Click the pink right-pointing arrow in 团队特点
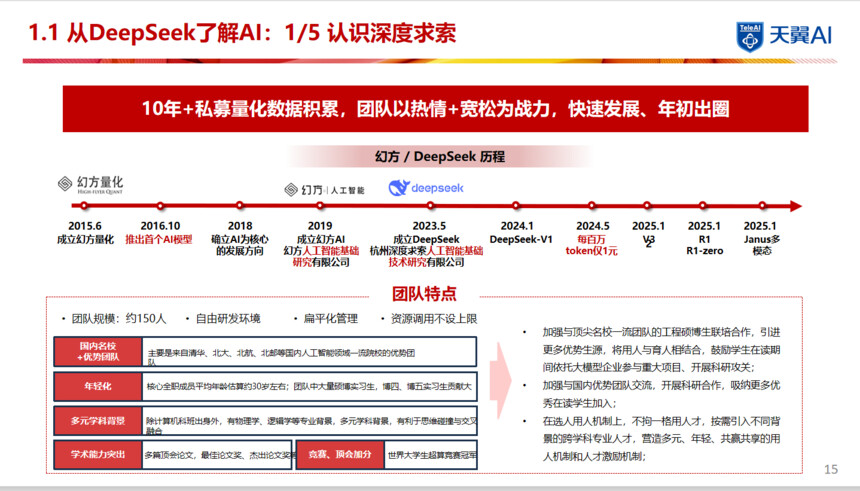Viewport: 860px width, 491px height. 501,381
